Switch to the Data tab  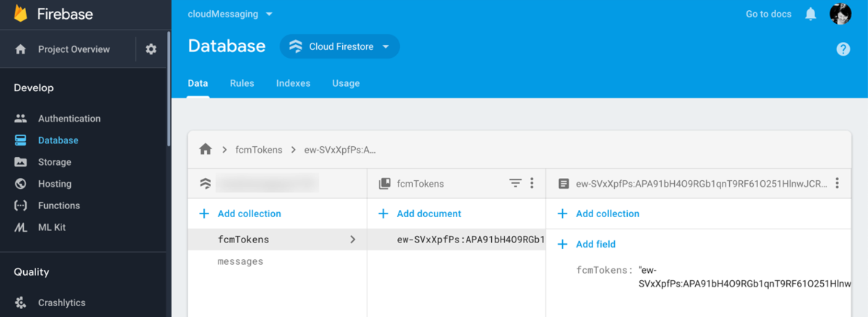tap(198, 83)
